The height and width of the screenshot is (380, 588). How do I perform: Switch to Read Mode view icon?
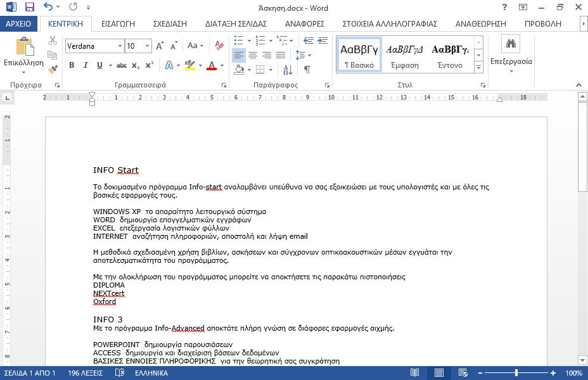pyautogui.click(x=414, y=372)
